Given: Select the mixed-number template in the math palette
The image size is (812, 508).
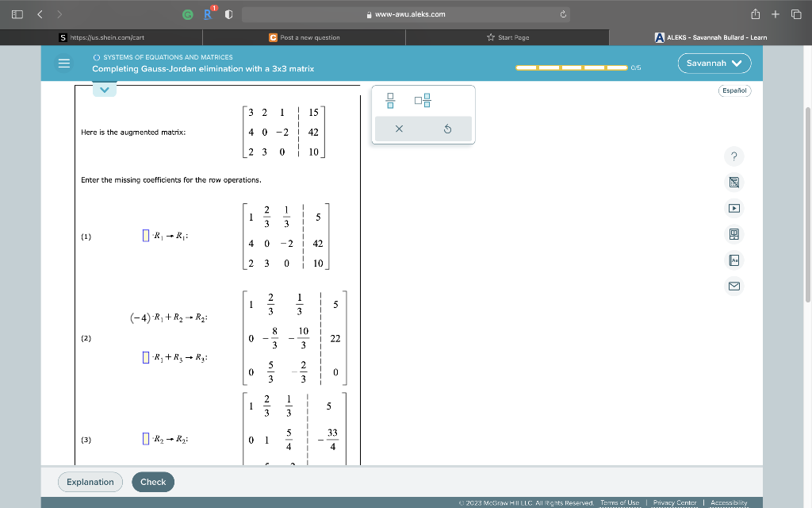Looking at the screenshot, I should tap(421, 100).
